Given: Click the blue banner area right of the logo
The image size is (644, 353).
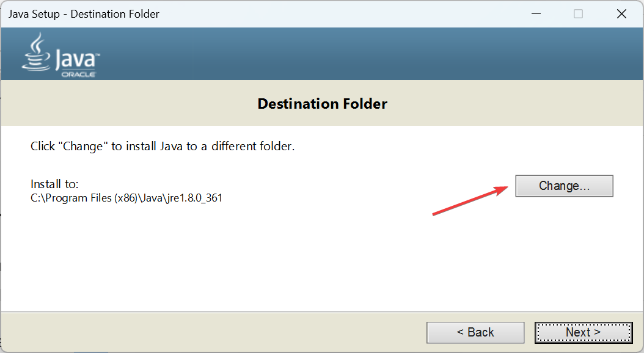Looking at the screenshot, I should pyautogui.click(x=370, y=54).
